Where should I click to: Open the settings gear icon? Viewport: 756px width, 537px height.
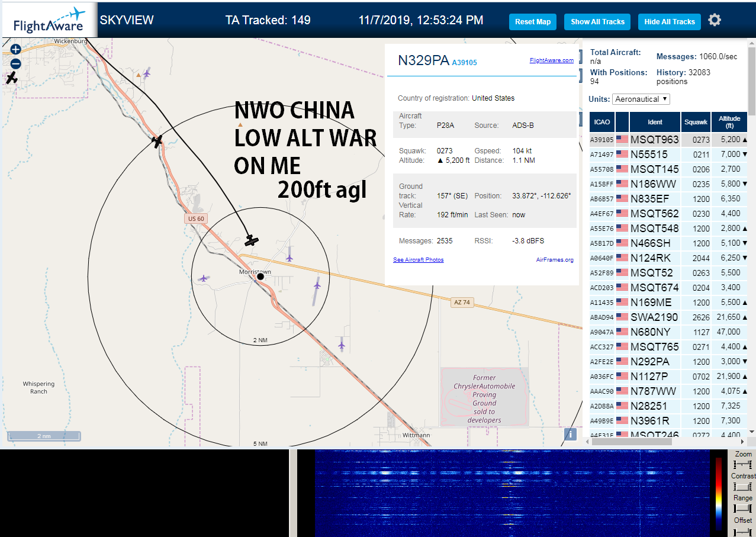pos(715,20)
